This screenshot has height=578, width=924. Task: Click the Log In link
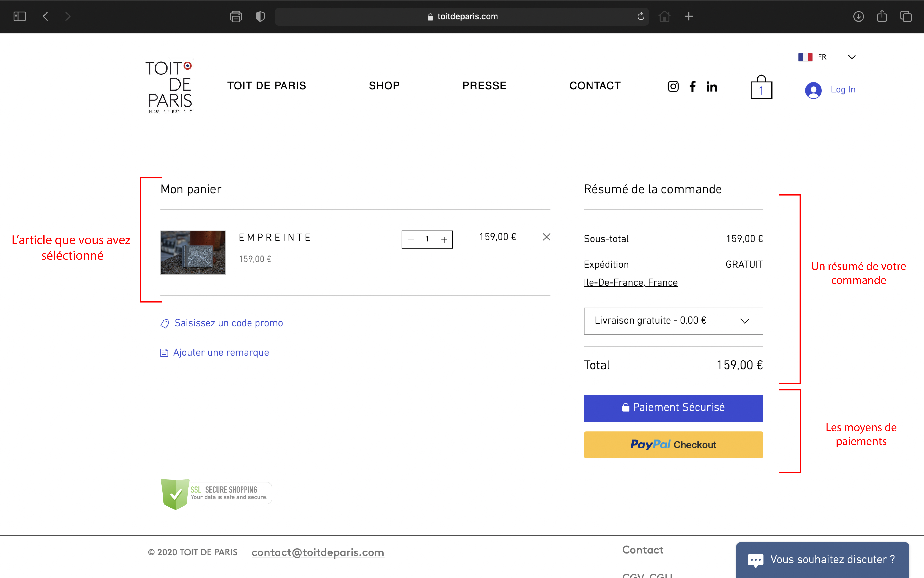point(843,90)
